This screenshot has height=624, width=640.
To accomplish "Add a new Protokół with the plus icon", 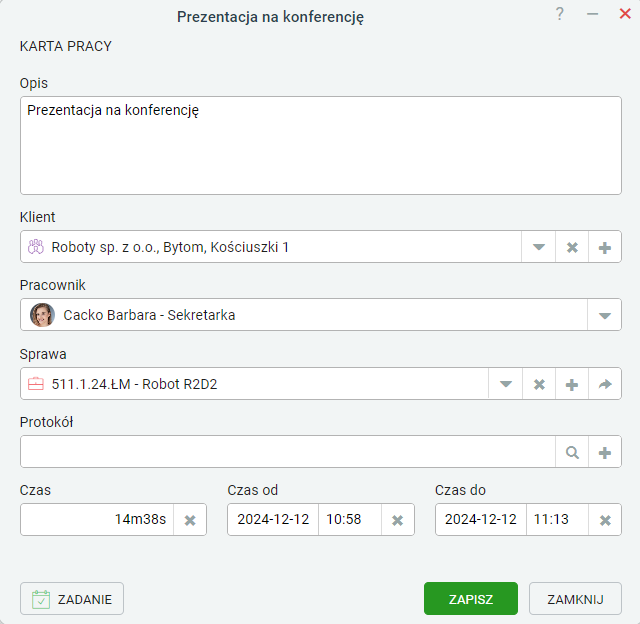I will [605, 452].
